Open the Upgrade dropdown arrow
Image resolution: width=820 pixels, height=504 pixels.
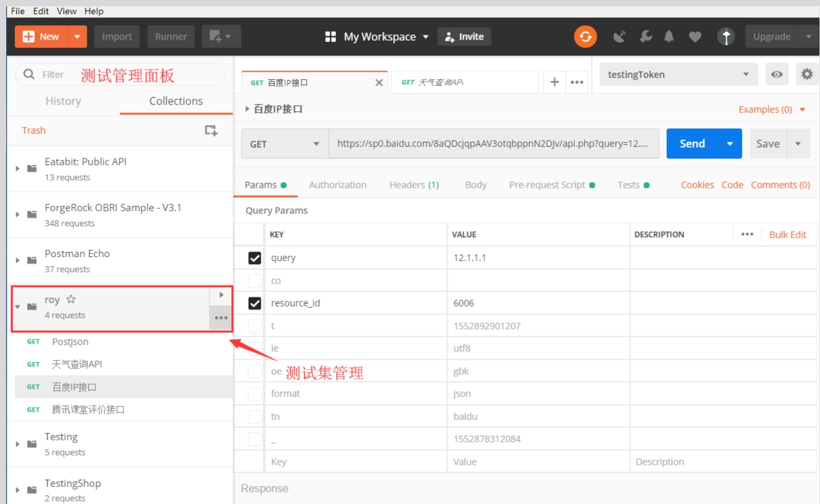tap(809, 37)
